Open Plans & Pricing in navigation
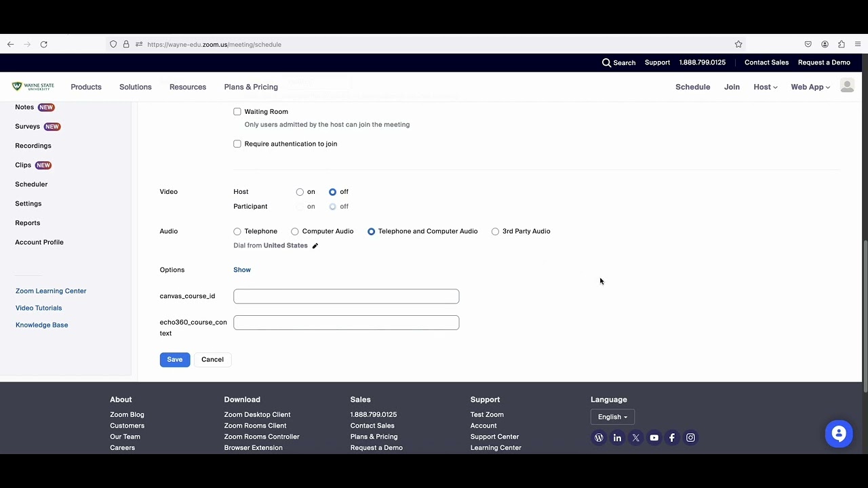Image resolution: width=868 pixels, height=488 pixels. [251, 87]
